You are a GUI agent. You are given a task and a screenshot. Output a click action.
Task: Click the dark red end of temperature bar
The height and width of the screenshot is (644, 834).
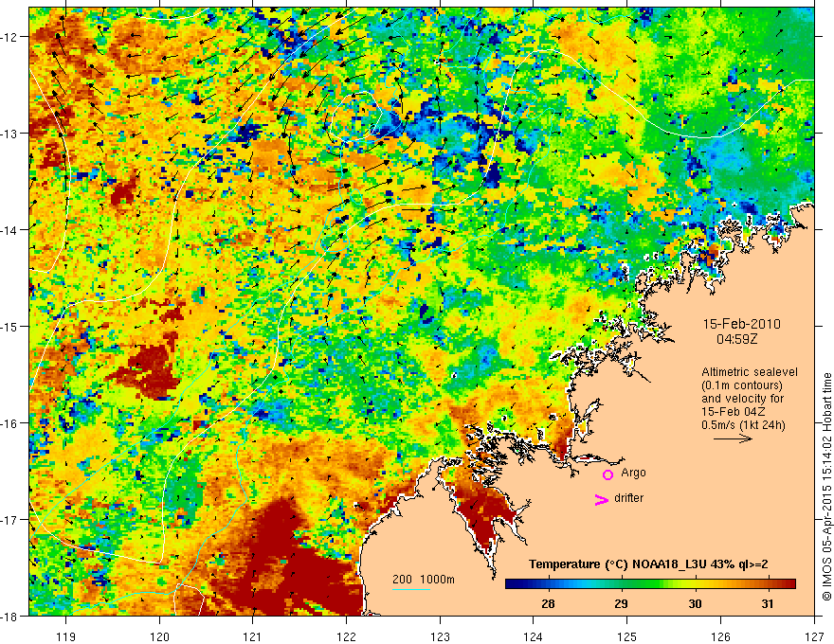click(789, 584)
